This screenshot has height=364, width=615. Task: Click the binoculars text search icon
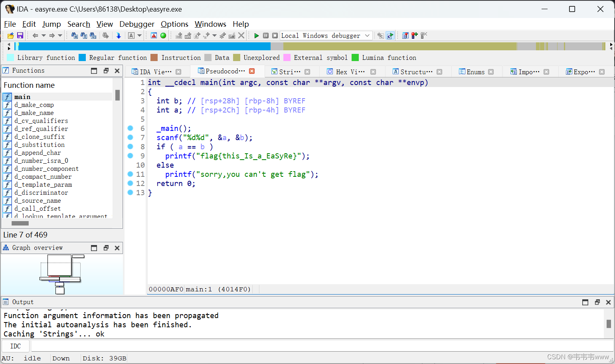(84, 36)
